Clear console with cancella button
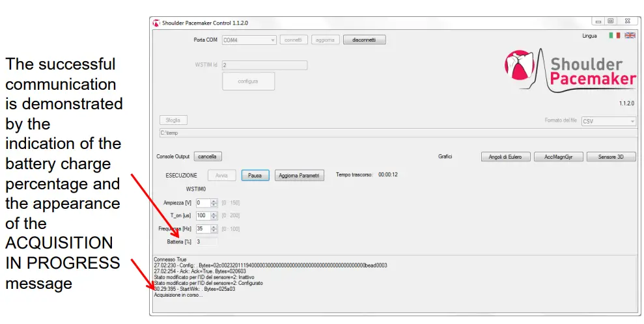644x324 pixels. [x=208, y=157]
